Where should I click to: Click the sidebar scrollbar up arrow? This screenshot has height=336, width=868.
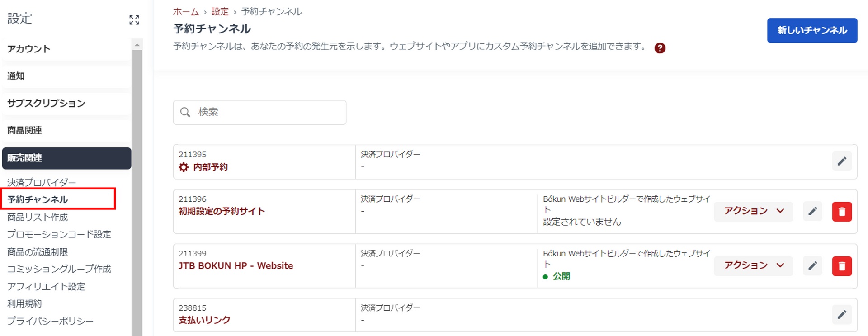pyautogui.click(x=137, y=45)
